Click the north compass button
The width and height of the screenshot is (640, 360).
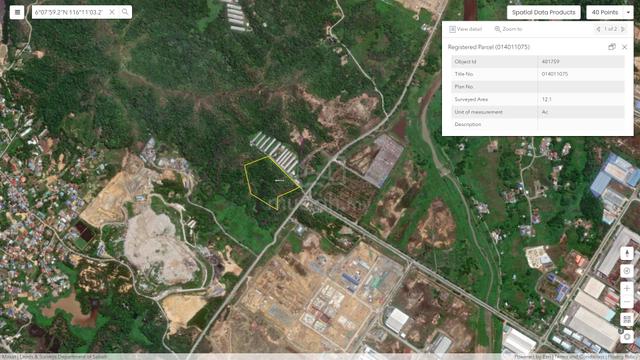click(x=627, y=253)
